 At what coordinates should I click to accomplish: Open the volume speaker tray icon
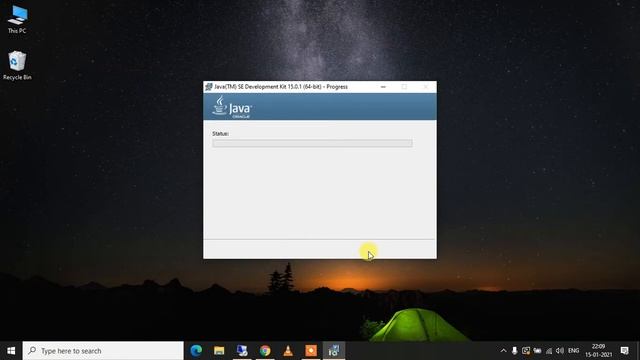pos(560,351)
